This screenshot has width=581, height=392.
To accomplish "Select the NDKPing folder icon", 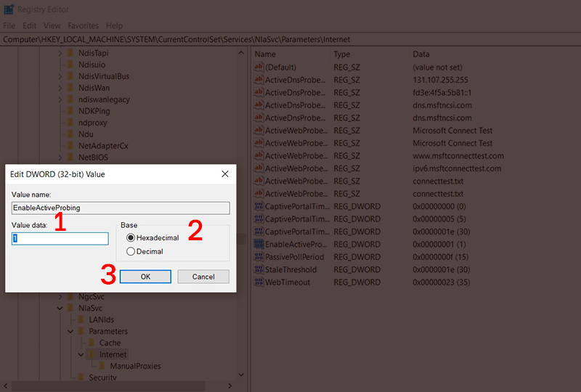I will tap(70, 111).
